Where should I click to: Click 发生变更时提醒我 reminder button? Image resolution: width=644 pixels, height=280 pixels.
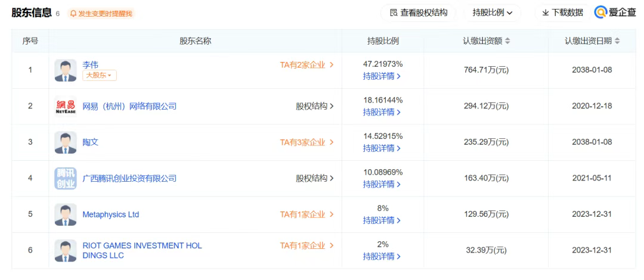101,14
